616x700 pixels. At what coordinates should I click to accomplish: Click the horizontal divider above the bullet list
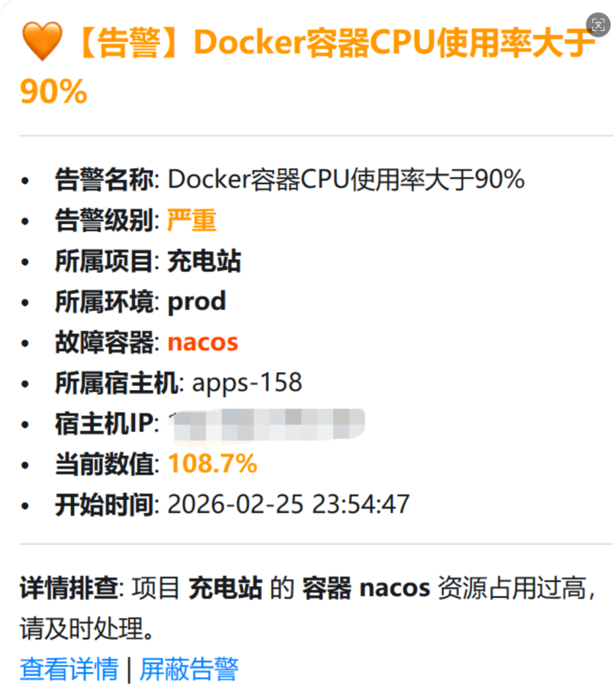[x=308, y=135]
